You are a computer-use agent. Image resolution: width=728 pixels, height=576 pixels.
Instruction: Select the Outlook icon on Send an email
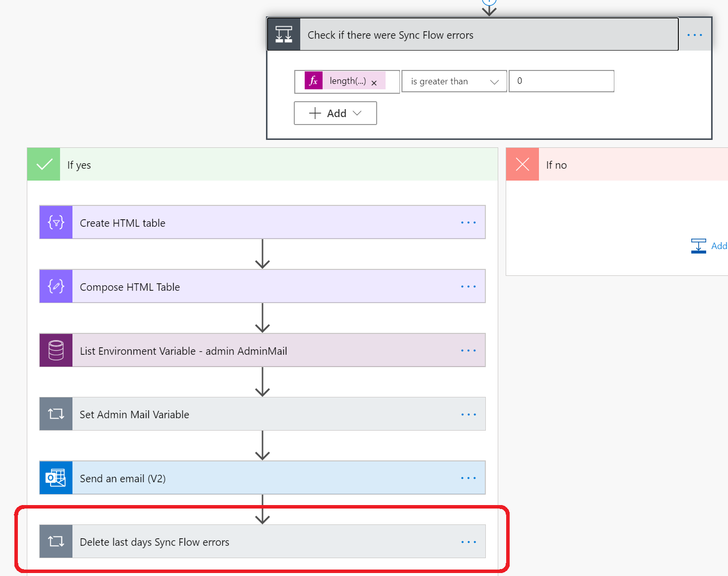click(56, 478)
